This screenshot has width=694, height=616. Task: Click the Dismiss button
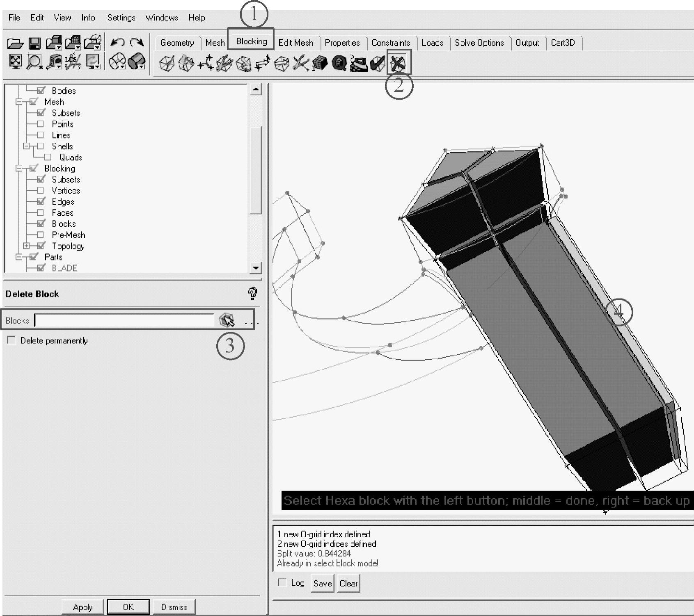(174, 607)
